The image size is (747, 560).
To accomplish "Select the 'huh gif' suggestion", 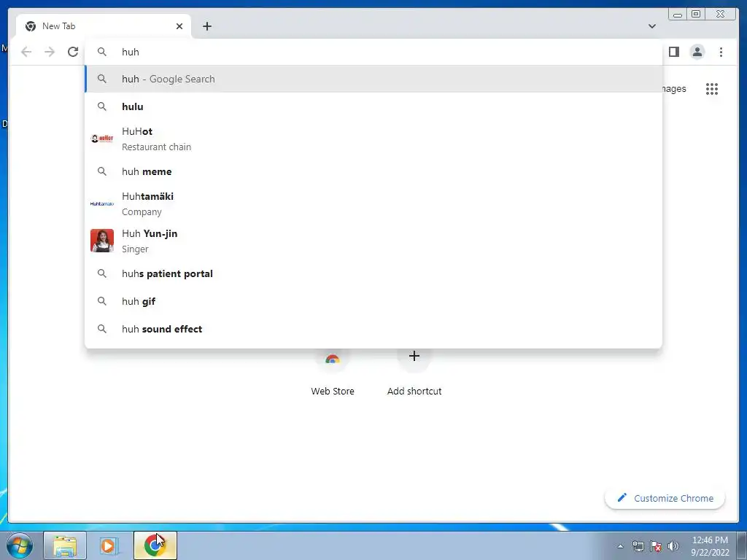I will [373, 301].
